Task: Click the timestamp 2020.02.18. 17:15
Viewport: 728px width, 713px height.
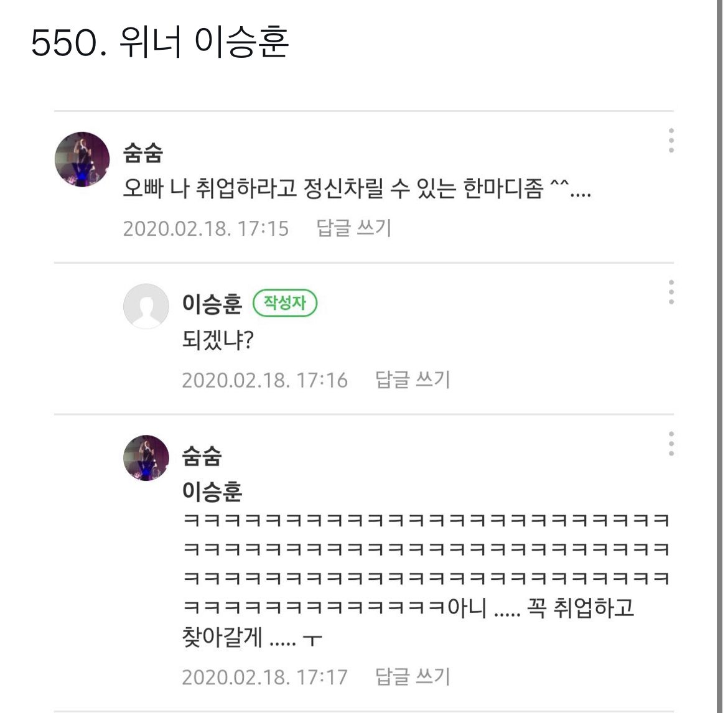Action: tap(206, 228)
